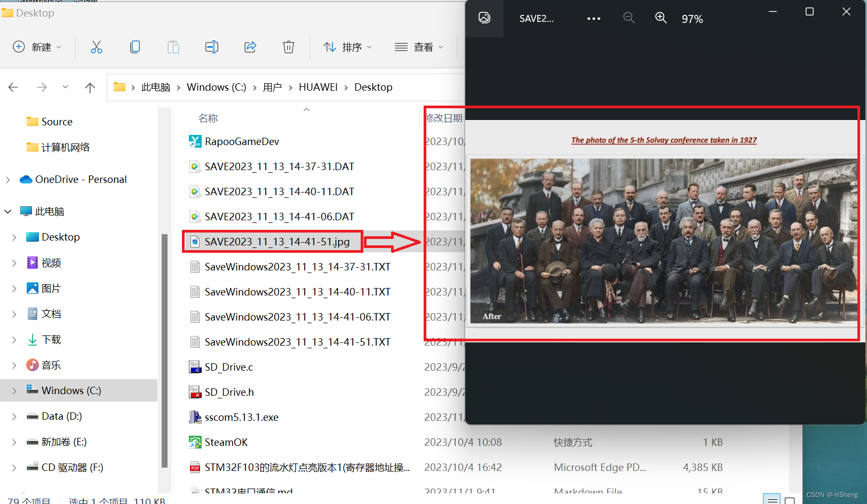Expand OneDrive - Personal node

click(7, 180)
